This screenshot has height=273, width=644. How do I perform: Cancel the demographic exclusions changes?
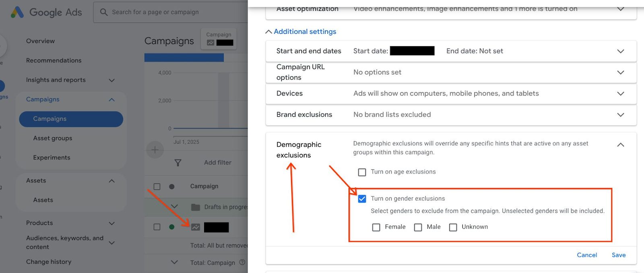coord(586,255)
